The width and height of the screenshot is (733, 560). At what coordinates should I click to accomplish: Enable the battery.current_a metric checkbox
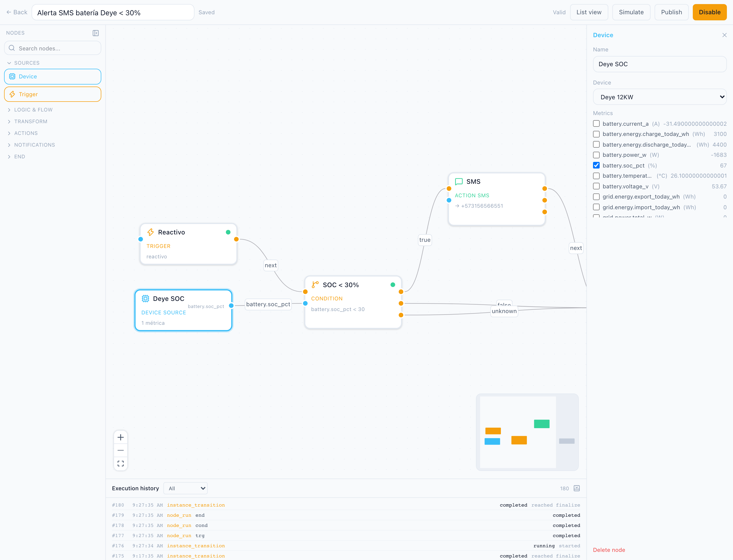point(596,124)
